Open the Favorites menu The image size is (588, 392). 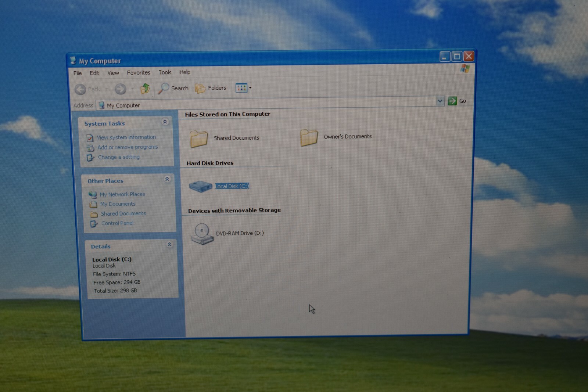coord(139,73)
